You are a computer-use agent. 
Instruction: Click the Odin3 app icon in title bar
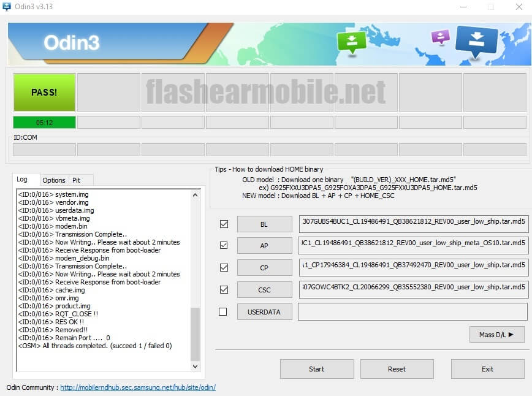[x=7, y=7]
